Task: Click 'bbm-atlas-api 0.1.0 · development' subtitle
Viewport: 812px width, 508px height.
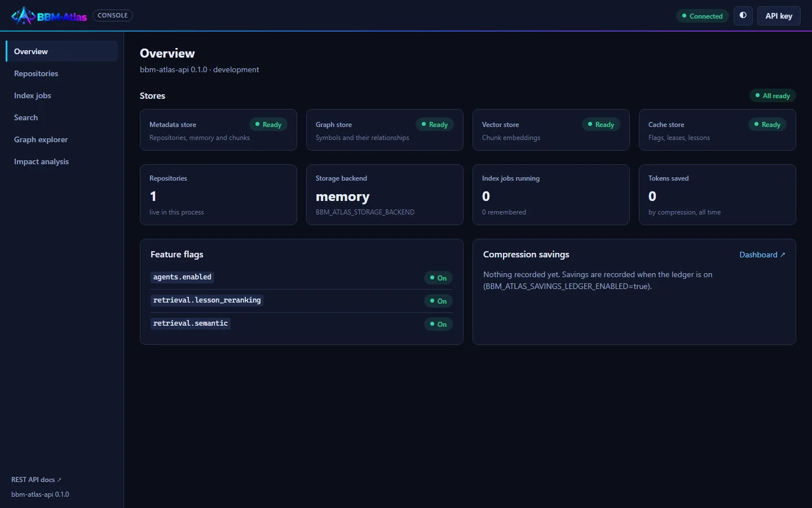Action: point(200,69)
